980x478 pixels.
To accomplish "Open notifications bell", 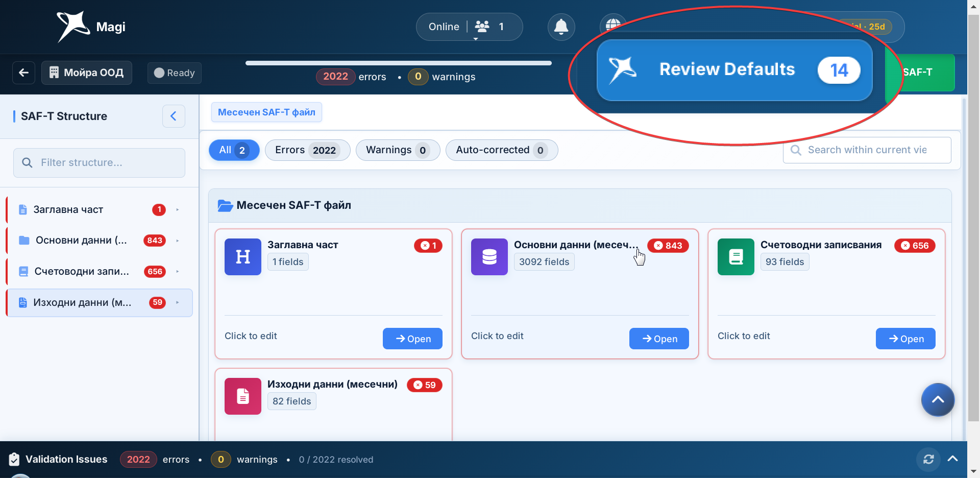I will (561, 27).
